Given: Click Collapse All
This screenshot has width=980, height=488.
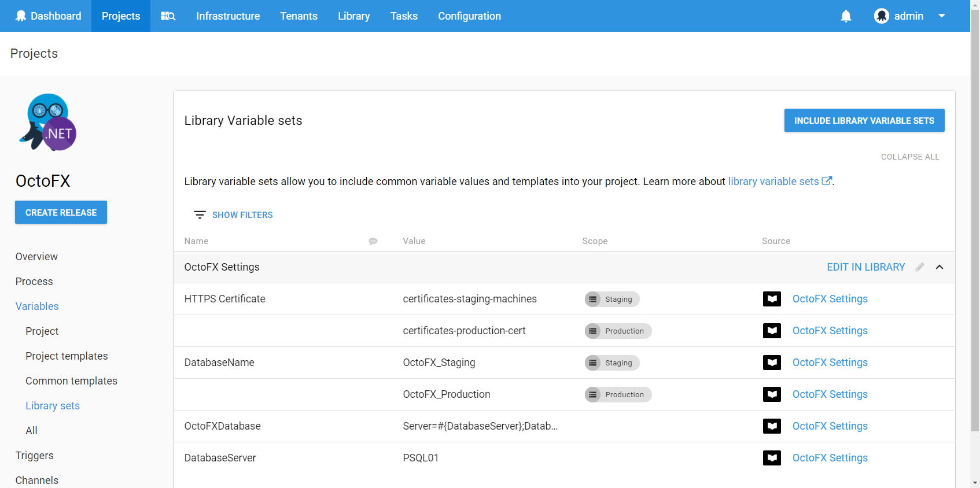Looking at the screenshot, I should (910, 157).
